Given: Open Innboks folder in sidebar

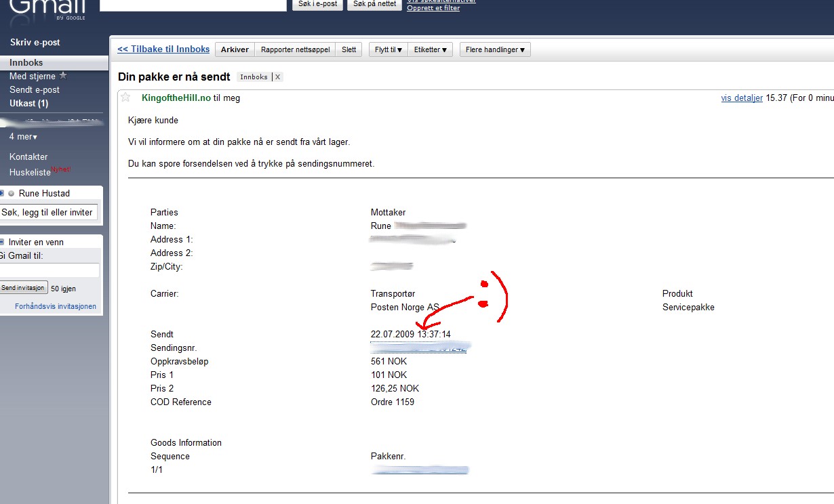Looking at the screenshot, I should [x=26, y=62].
